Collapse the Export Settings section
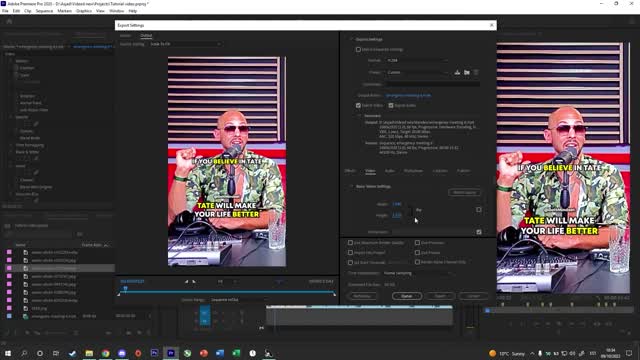This screenshot has width=640, height=360. coord(351,39)
